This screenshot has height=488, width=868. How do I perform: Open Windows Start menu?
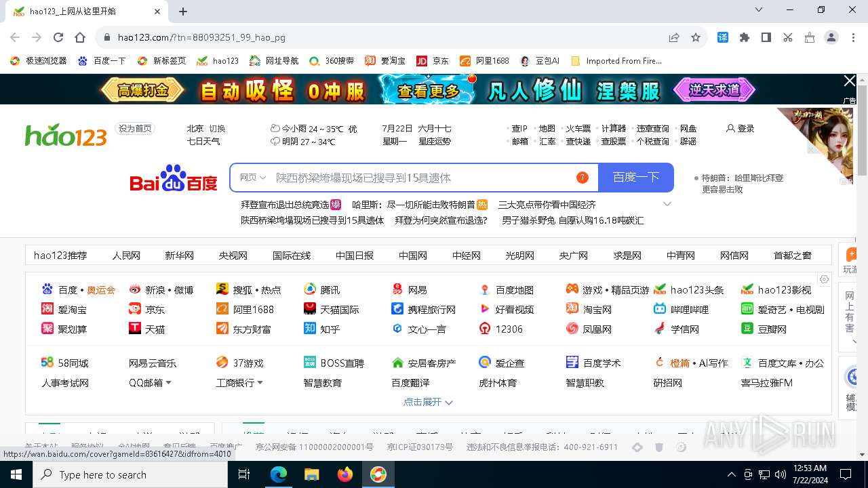coord(16,474)
